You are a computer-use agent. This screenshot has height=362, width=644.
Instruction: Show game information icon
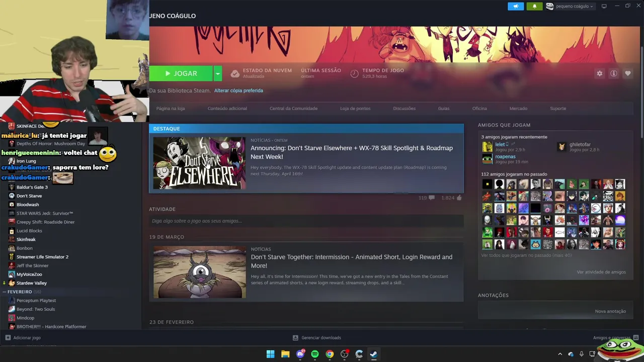[614, 73]
